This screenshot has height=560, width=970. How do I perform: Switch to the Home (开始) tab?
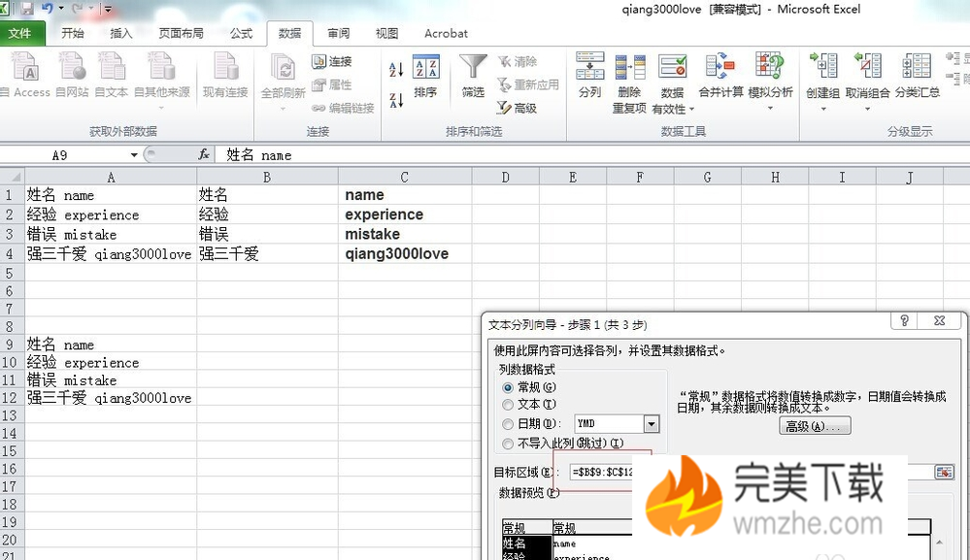point(73,33)
